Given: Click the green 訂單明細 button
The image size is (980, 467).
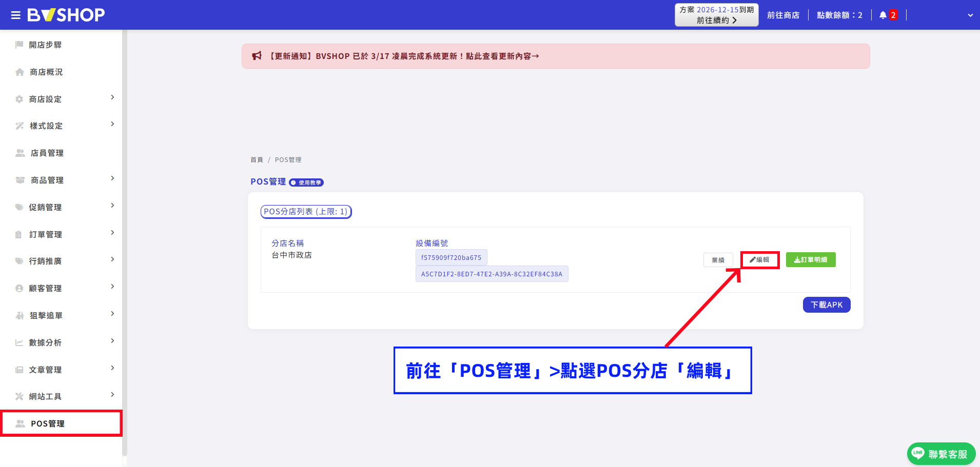Looking at the screenshot, I should point(811,260).
